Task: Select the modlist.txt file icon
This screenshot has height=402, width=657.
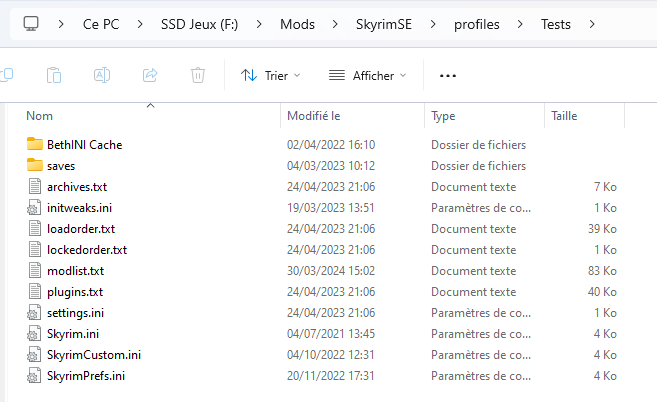Action: point(35,271)
